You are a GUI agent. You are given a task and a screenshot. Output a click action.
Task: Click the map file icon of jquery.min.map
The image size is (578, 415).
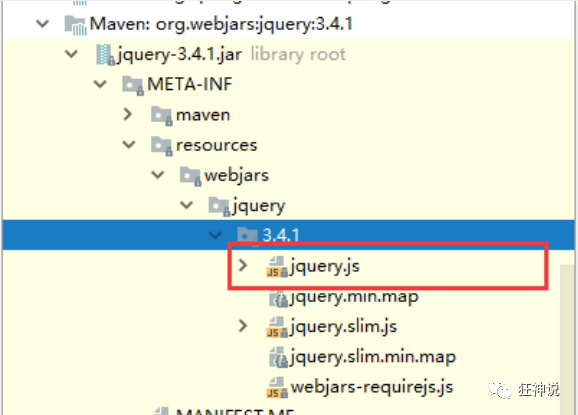point(278,297)
